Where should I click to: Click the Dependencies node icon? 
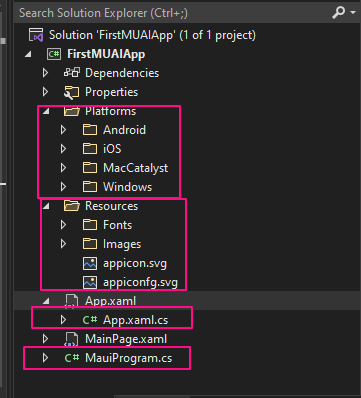(x=72, y=73)
